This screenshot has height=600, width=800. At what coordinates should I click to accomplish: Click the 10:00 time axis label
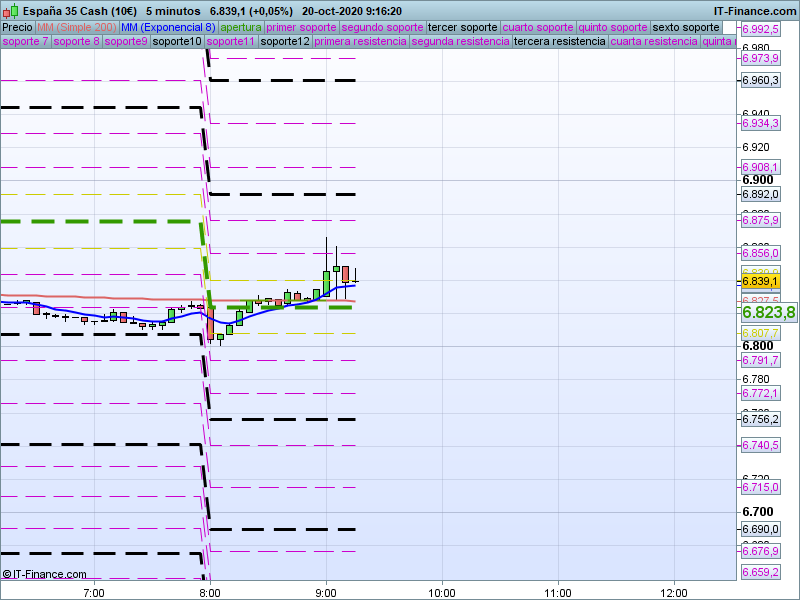click(x=442, y=593)
